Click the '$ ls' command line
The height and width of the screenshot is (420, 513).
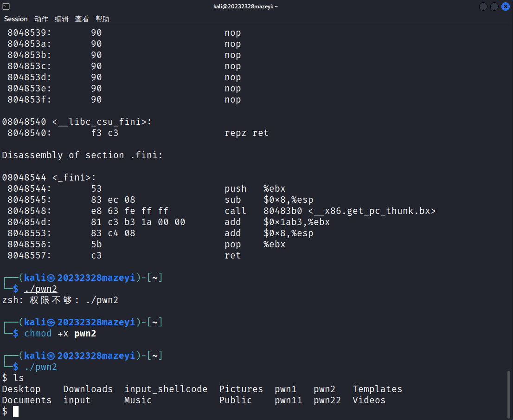tap(13, 378)
